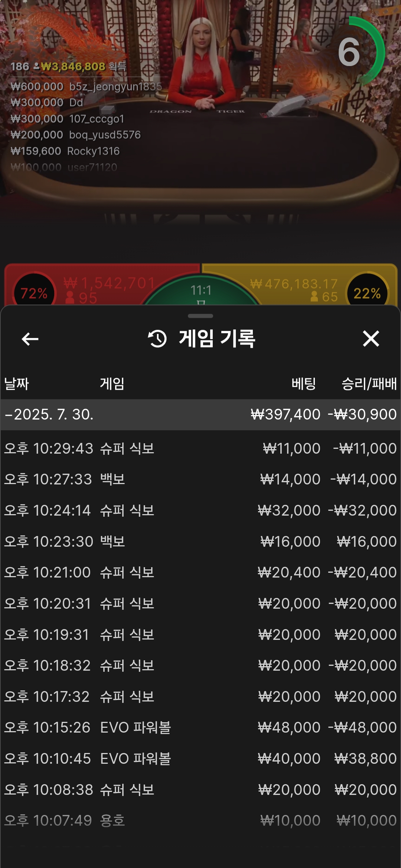This screenshot has height=868, width=401.
Task: Click the 승리/패배 column header
Action: [369, 384]
